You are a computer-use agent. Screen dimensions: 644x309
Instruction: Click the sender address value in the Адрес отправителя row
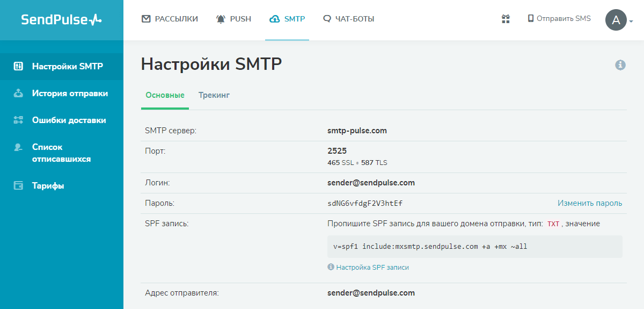tap(371, 293)
